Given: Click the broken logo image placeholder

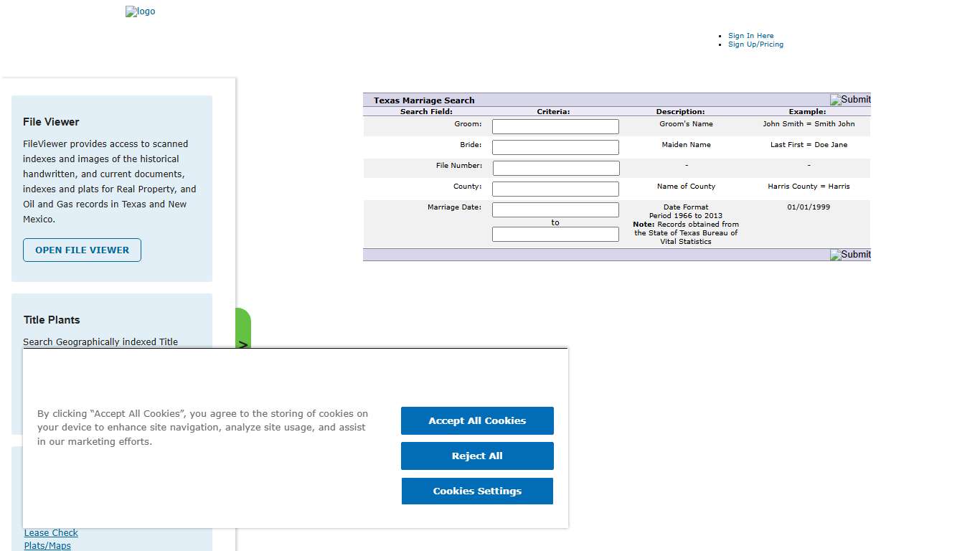Looking at the screenshot, I should coord(140,11).
